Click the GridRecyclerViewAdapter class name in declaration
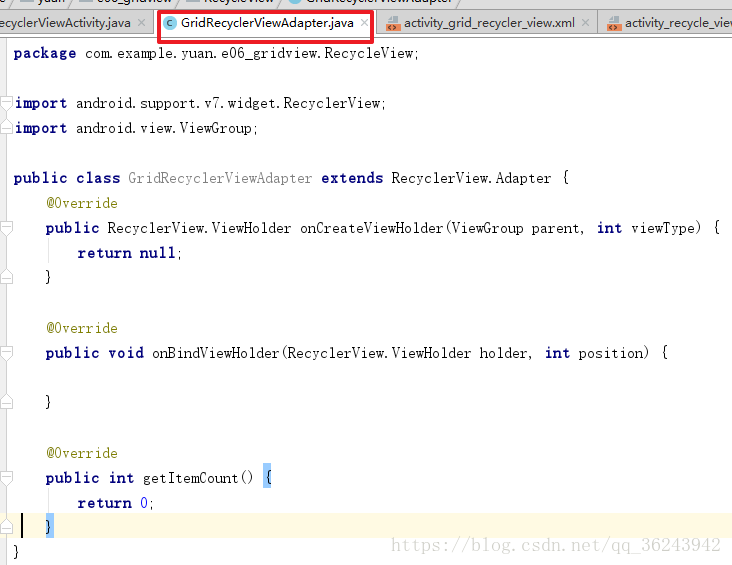This screenshot has height=565, width=732. click(x=220, y=178)
